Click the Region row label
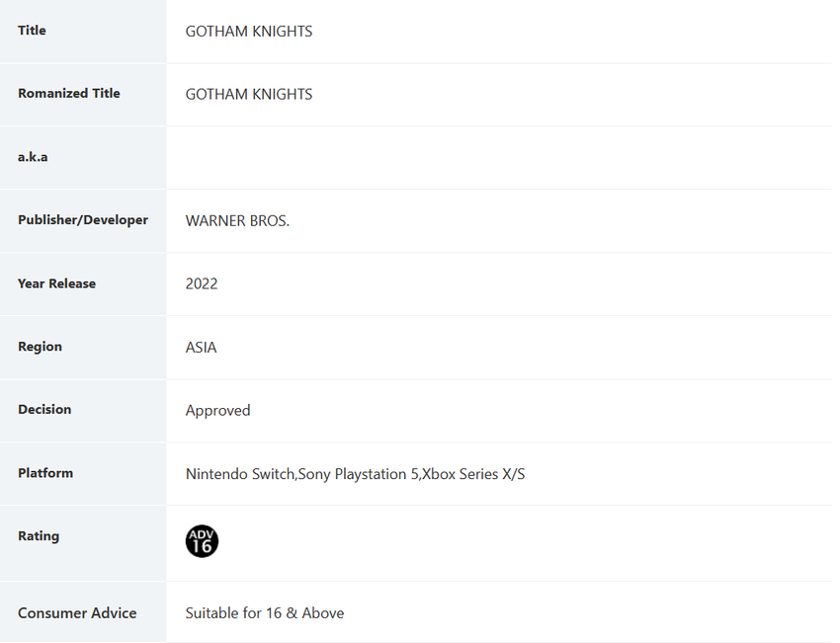The image size is (840, 643). (40, 347)
